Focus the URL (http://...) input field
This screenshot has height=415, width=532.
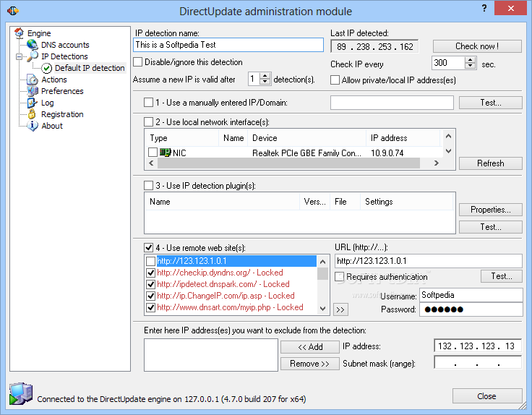(x=429, y=261)
